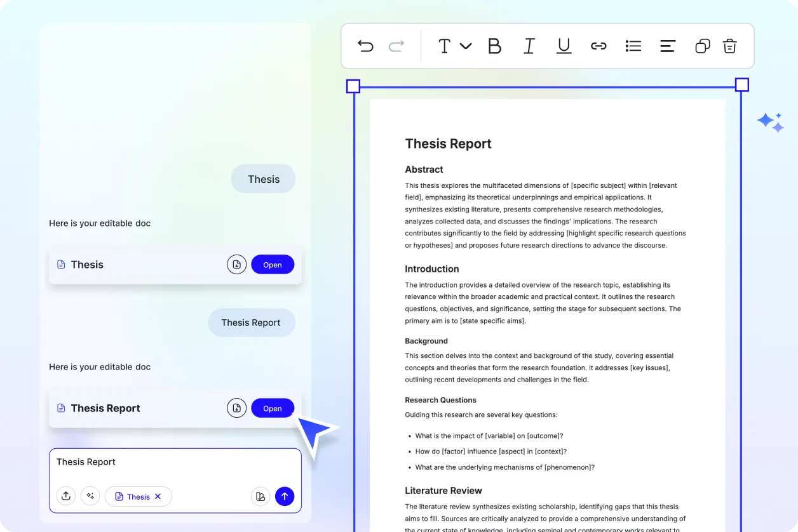Screen dimensions: 798x532
Task: Open text alignment options
Action: tap(667, 46)
